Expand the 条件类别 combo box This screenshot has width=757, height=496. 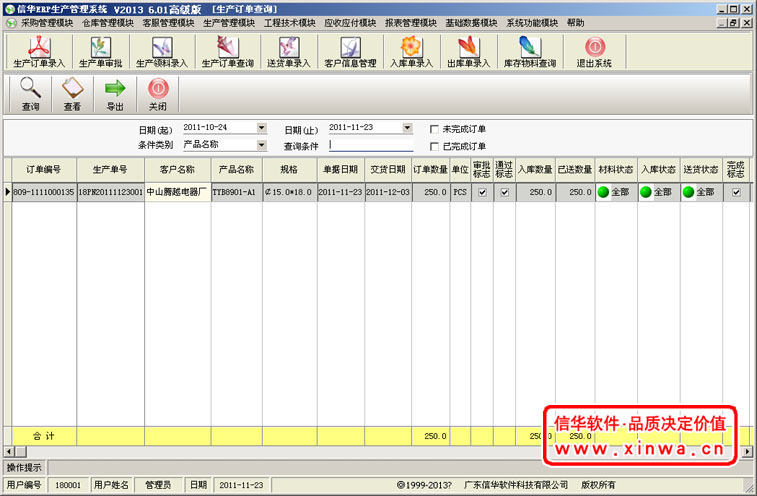[x=262, y=144]
